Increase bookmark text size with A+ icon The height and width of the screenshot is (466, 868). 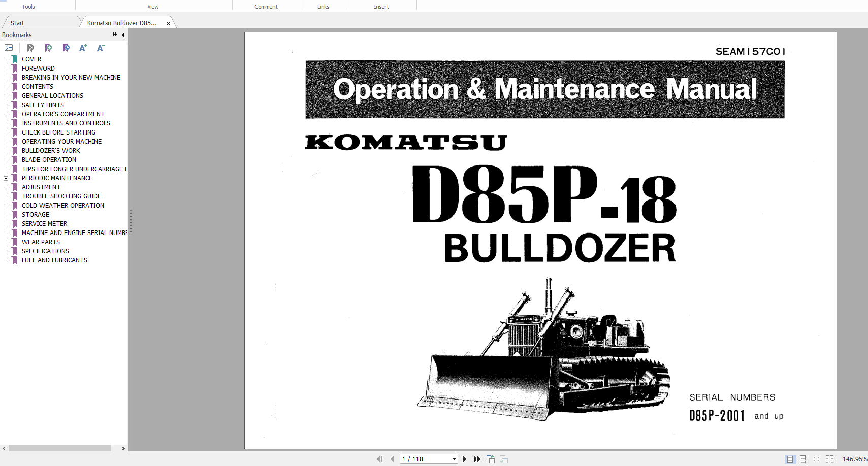83,48
